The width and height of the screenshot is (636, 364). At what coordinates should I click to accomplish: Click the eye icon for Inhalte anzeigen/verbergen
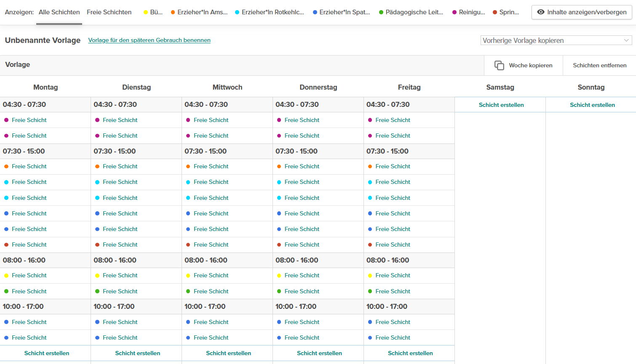pos(541,12)
